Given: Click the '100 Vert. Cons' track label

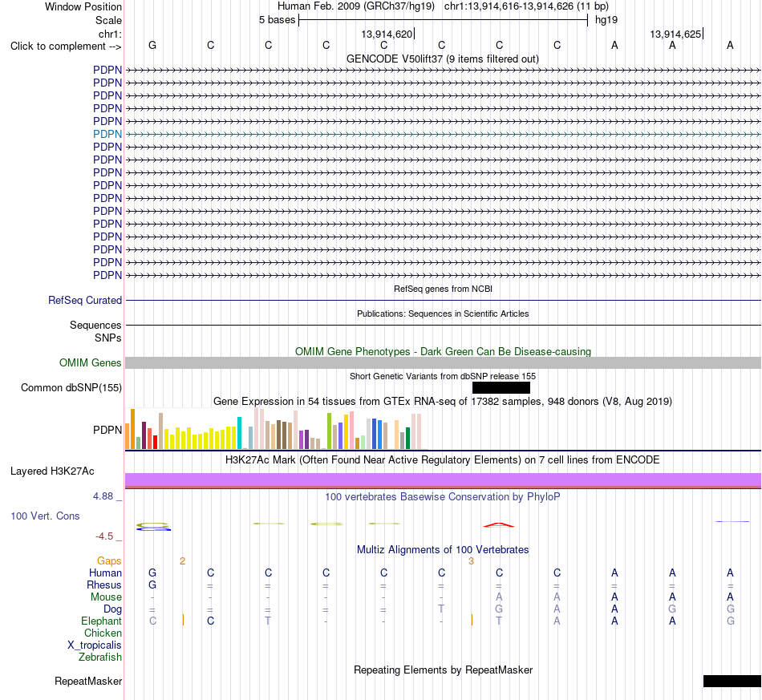Looking at the screenshot, I should pyautogui.click(x=45, y=516).
